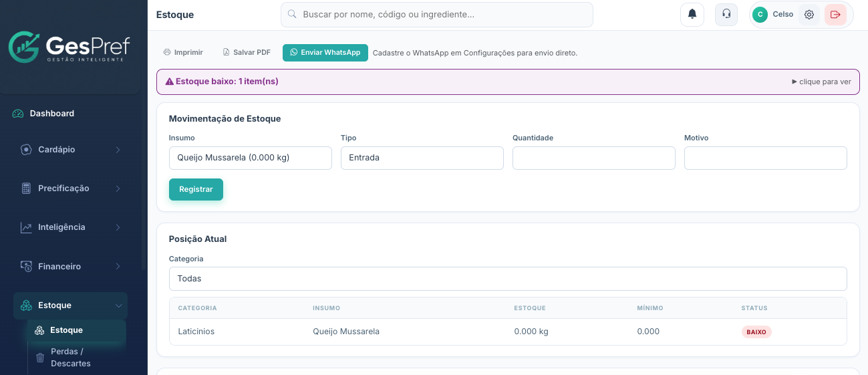Screen dimensions: 868x375
Task: Expand the low stock alert banner
Action: pyautogui.click(x=508, y=82)
